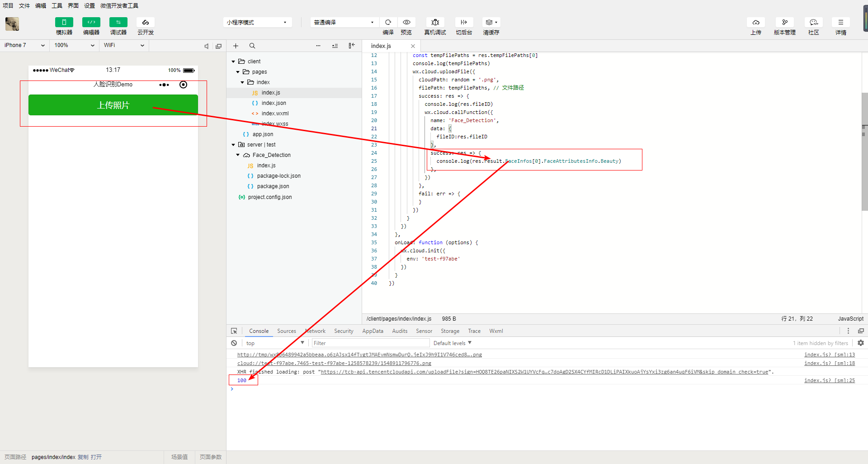Collapse the Face_Detection folder
This screenshot has width=868, height=464.
238,155
